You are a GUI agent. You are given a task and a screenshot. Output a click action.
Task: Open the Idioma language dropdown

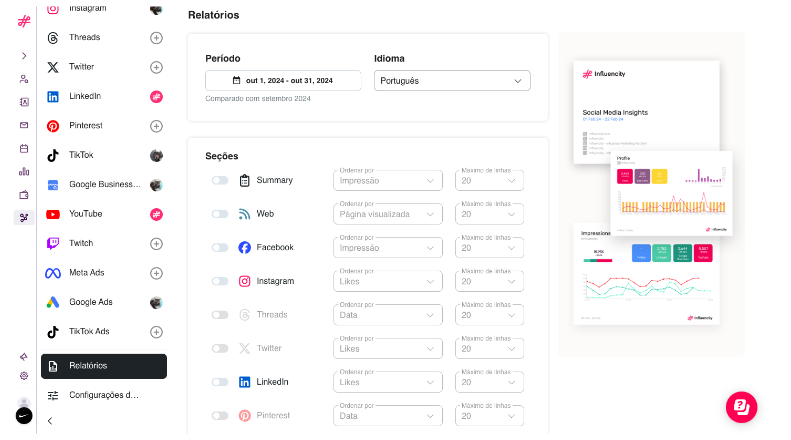[x=452, y=81]
